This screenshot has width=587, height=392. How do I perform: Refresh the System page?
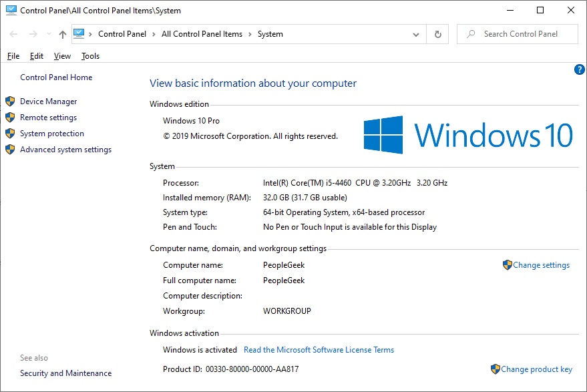(x=437, y=35)
